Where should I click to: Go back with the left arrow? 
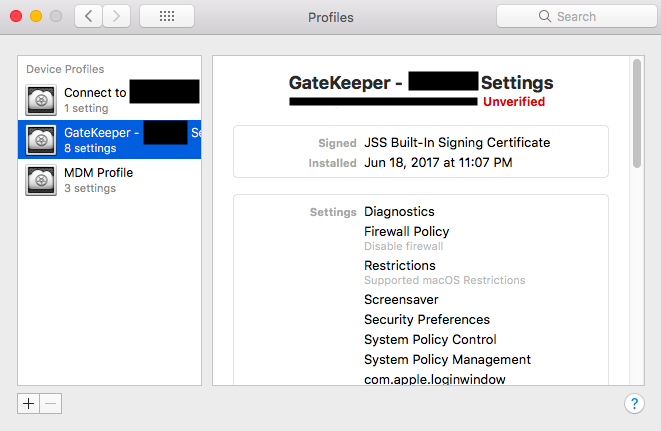(x=89, y=16)
